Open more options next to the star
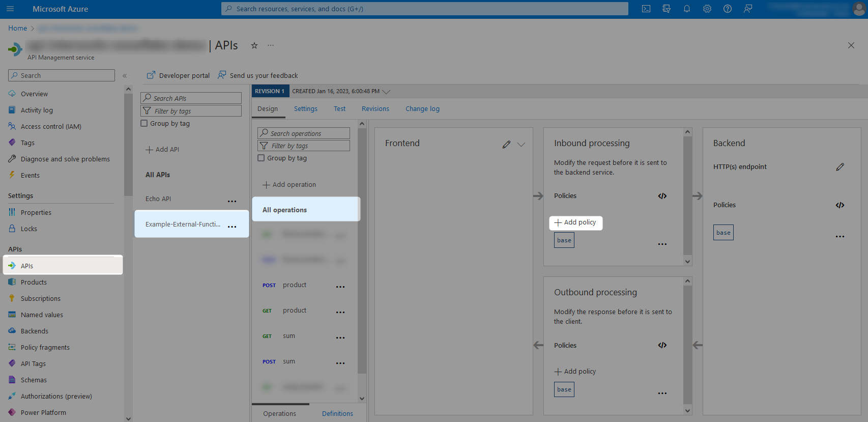 pos(271,45)
